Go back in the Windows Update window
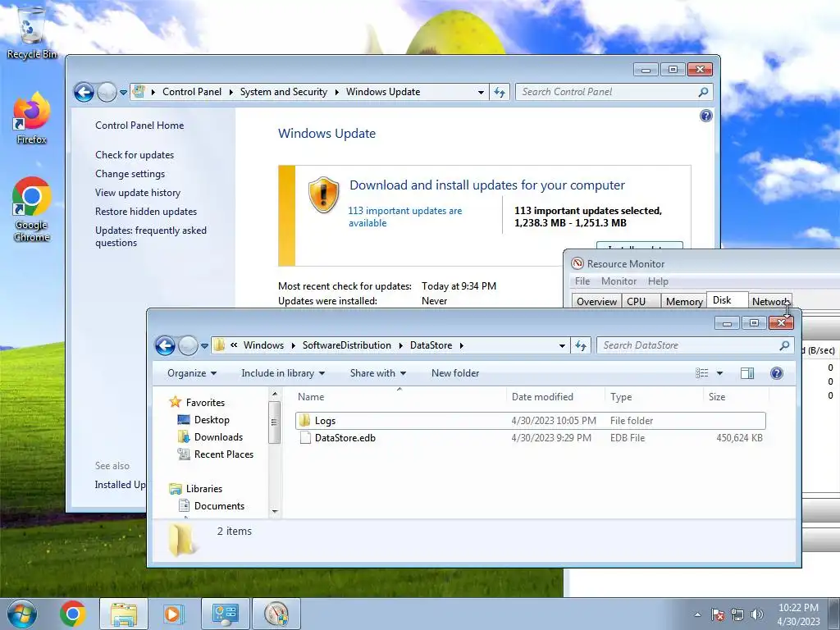 coord(84,92)
